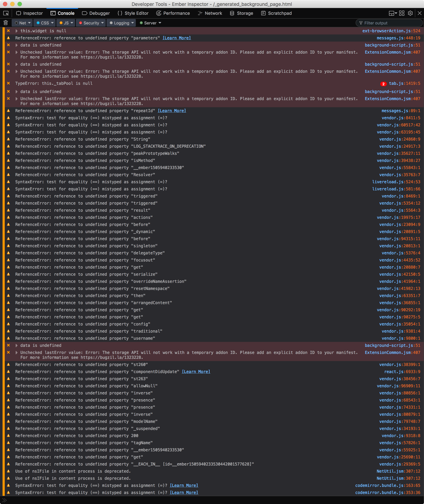Screen dimensions: 424x504
Task: Switch to the Performance tab
Action: [x=173, y=13]
